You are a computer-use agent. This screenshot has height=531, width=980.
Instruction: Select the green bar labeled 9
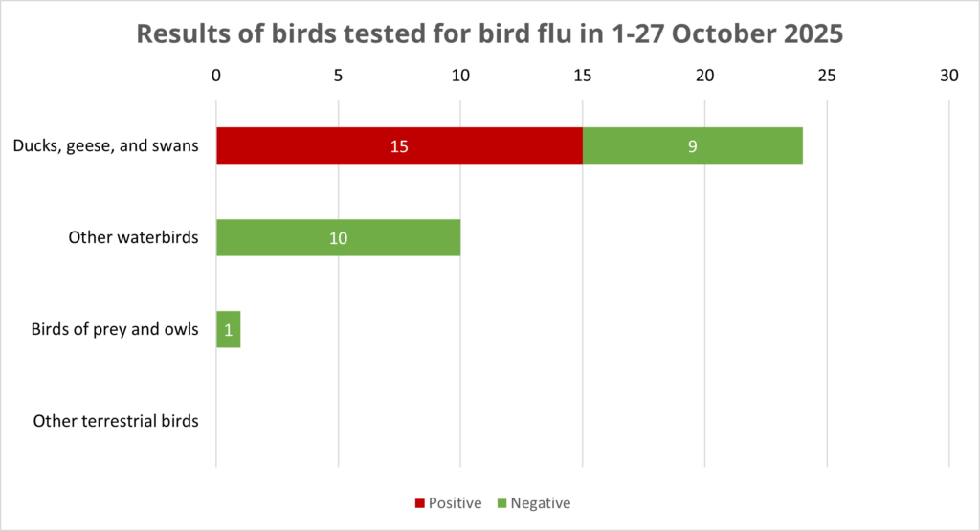click(x=692, y=146)
